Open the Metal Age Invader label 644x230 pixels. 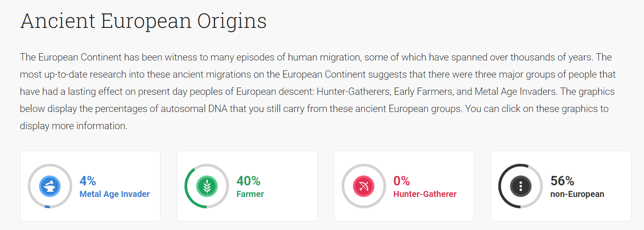[x=115, y=194]
